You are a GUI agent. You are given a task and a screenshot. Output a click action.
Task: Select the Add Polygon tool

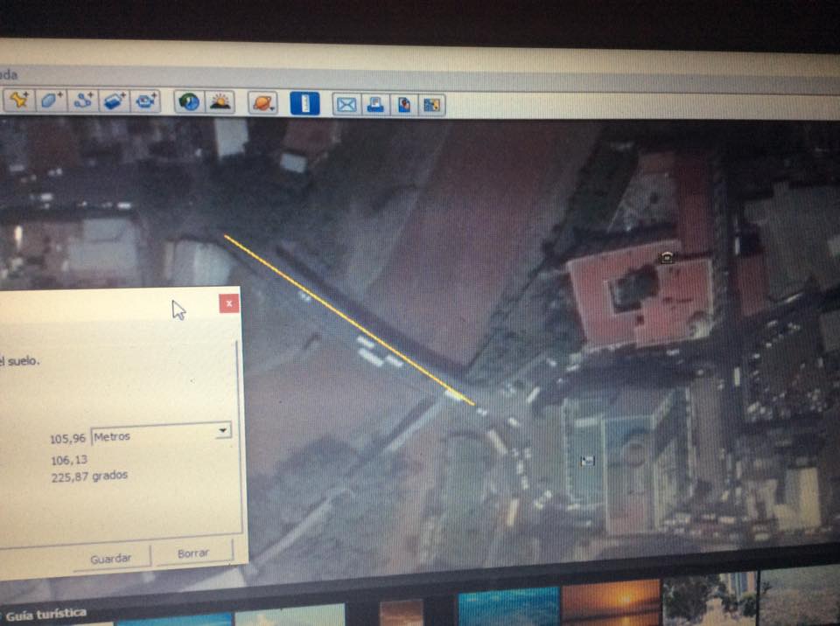coord(50,100)
